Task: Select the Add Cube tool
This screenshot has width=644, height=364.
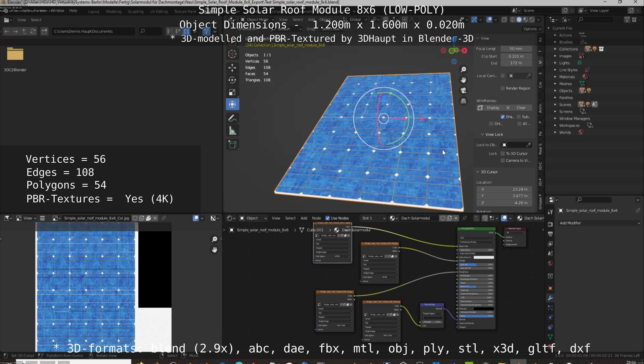Action: click(232, 145)
